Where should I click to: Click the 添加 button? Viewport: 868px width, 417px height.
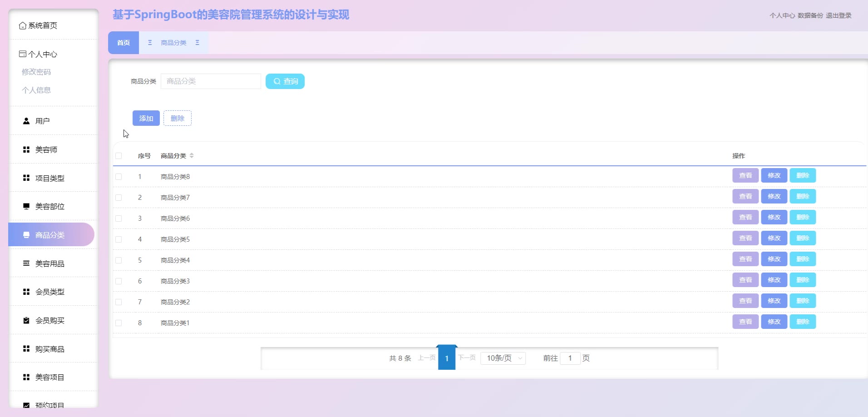146,118
